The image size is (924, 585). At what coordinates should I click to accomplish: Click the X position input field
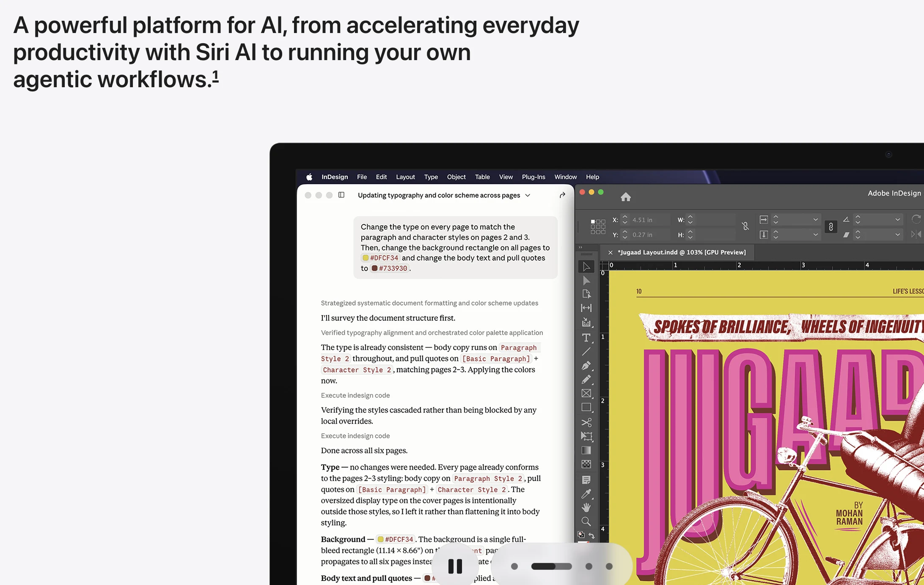651,220
